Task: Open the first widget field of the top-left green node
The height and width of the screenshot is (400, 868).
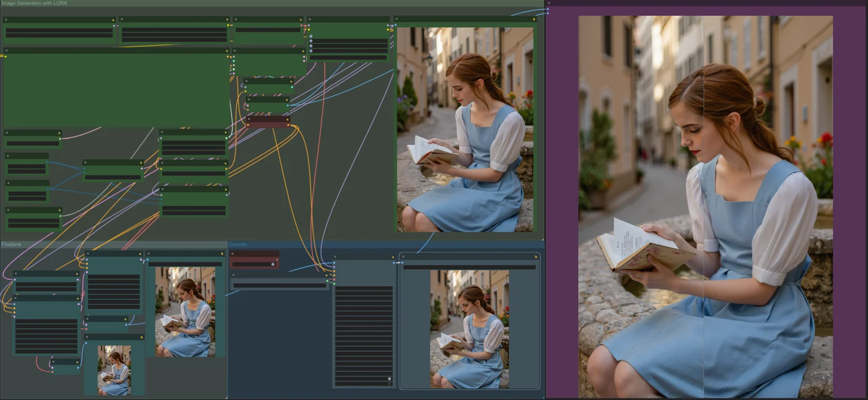Action: [59, 29]
